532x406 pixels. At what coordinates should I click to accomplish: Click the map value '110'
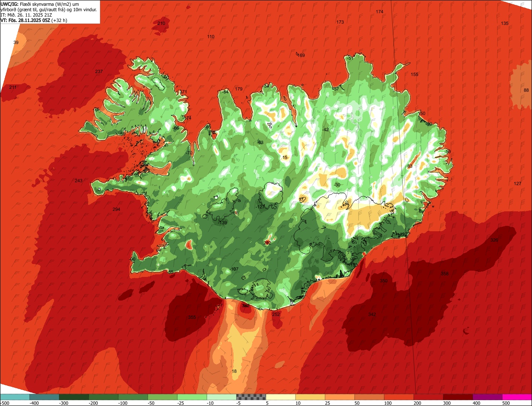(211, 37)
